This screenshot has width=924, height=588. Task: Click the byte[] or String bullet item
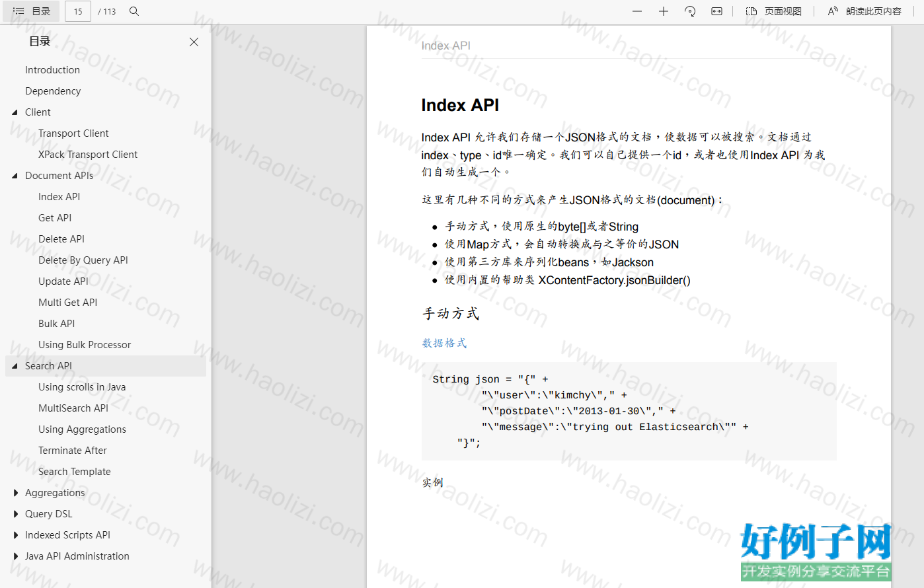(541, 227)
